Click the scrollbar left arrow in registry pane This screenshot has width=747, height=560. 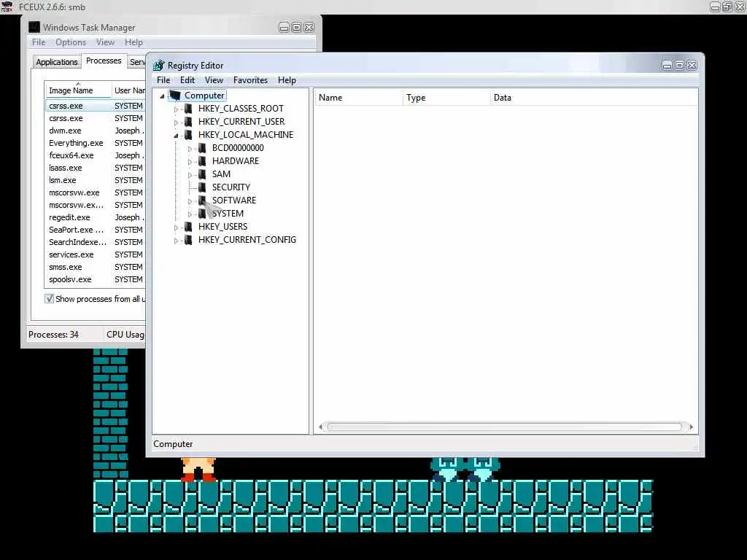point(321,427)
